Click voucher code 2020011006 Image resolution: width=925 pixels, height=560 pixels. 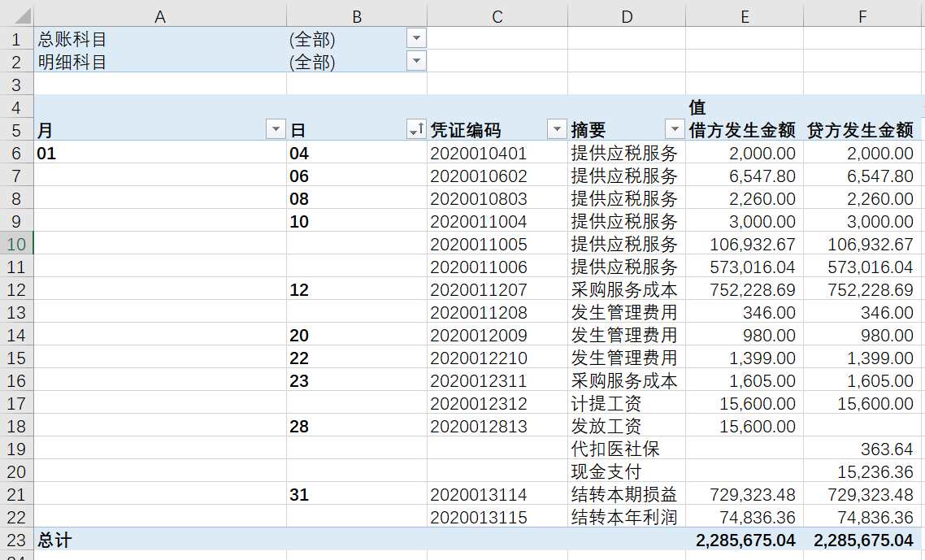[x=497, y=267]
